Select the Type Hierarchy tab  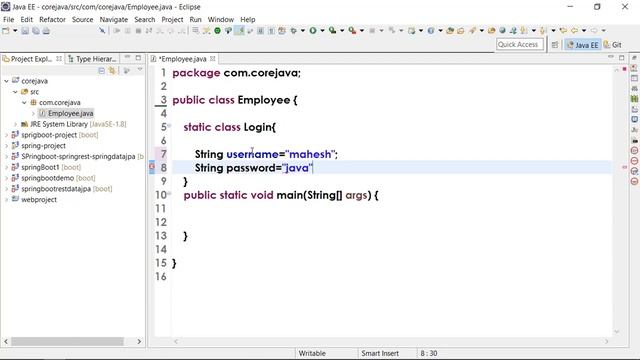pos(92,59)
